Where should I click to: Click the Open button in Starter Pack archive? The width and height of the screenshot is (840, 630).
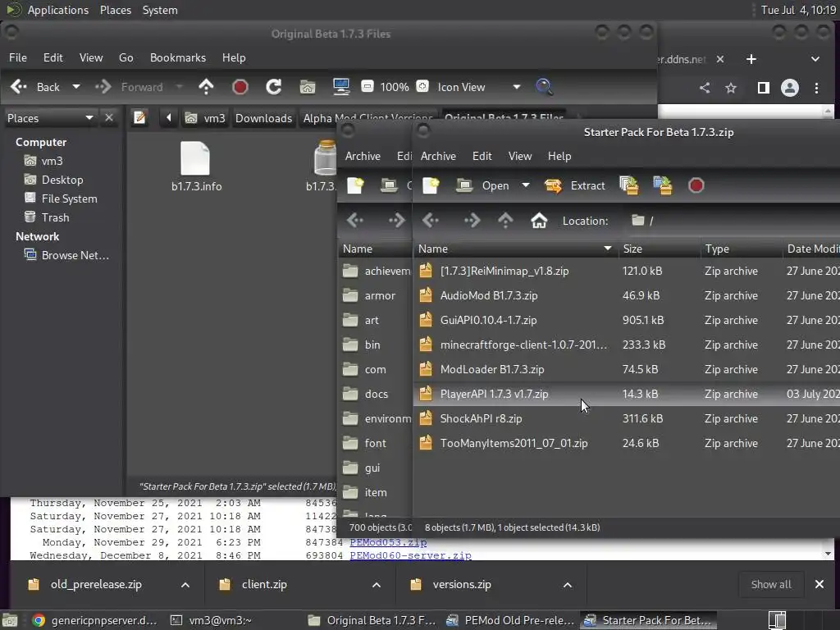(482, 185)
